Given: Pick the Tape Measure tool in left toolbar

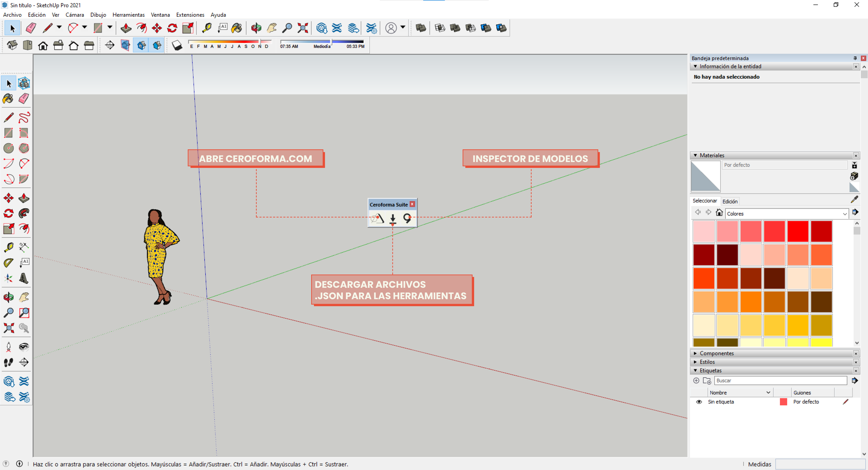Looking at the screenshot, I should click(8, 247).
